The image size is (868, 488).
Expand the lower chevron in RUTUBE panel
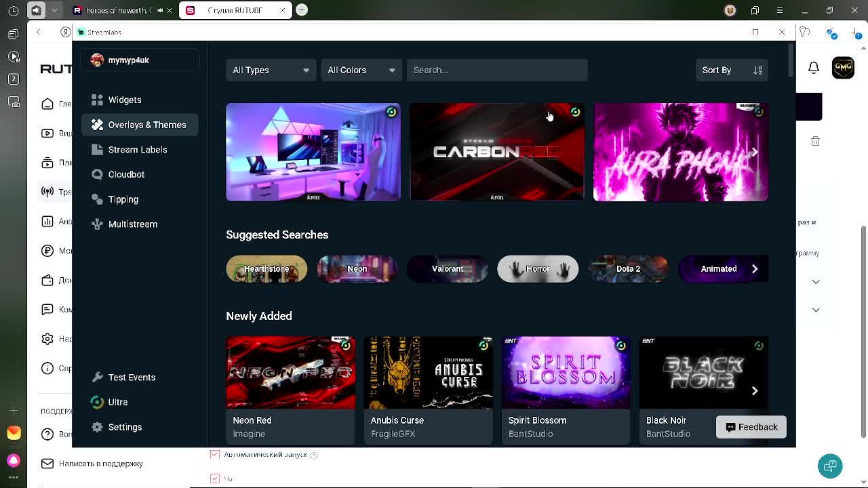816,310
